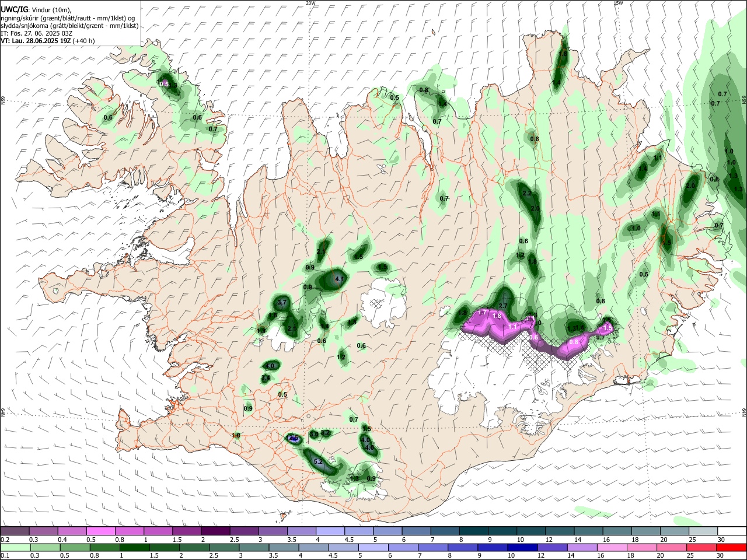This screenshot has height=560, width=747.
Task: Click the 15W longitude label at the top edge
Action: click(x=618, y=3)
